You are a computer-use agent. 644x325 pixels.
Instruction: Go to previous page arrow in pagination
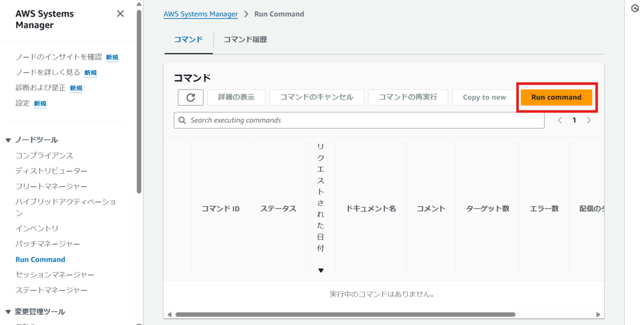click(x=560, y=120)
